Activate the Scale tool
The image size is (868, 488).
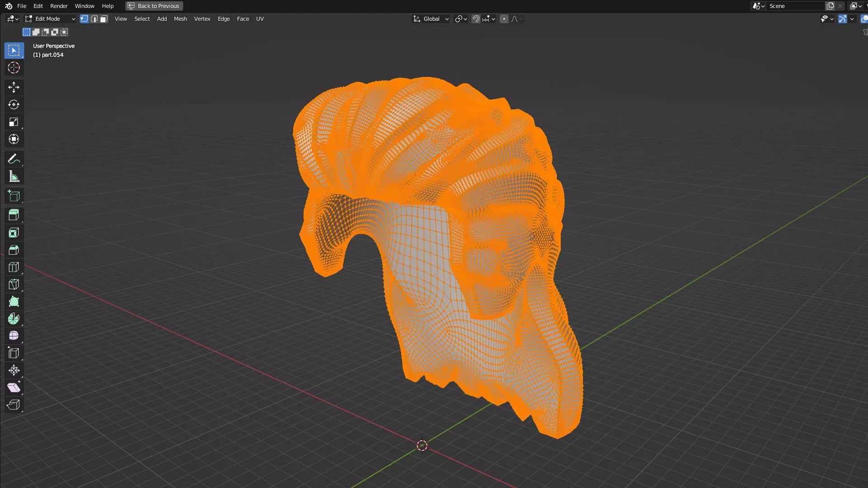14,122
